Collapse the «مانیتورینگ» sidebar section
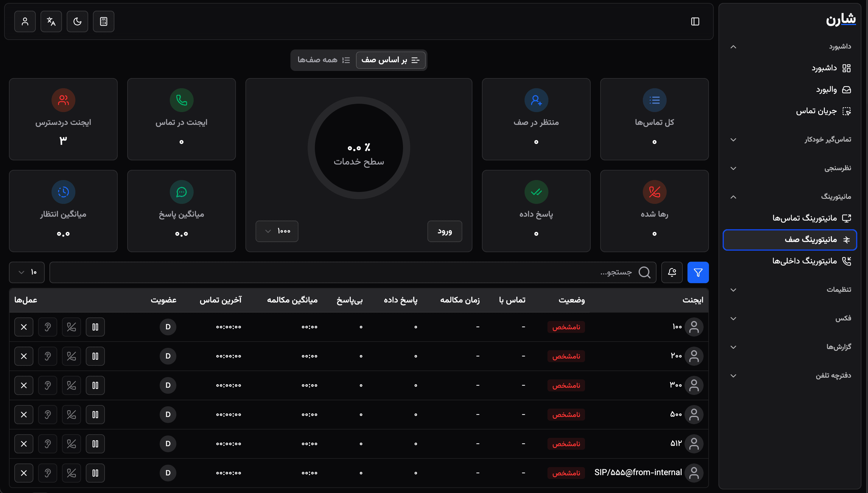This screenshot has width=868, height=493. (791, 197)
